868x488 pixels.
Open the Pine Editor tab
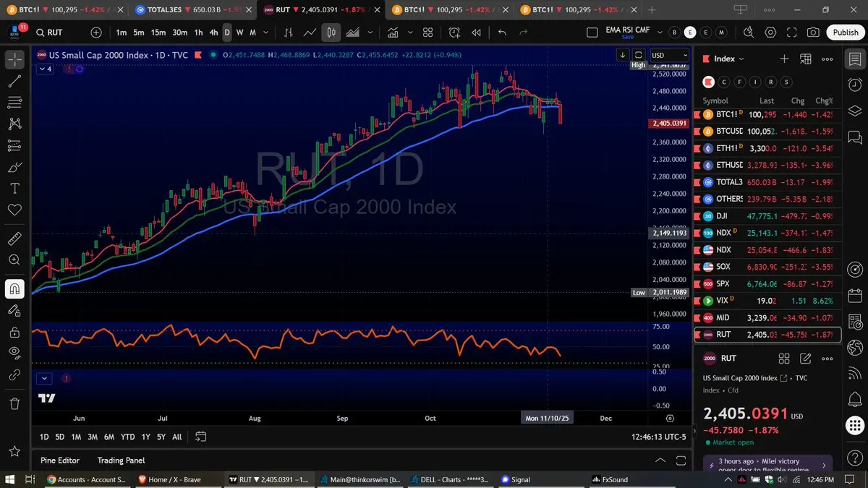tap(60, 461)
